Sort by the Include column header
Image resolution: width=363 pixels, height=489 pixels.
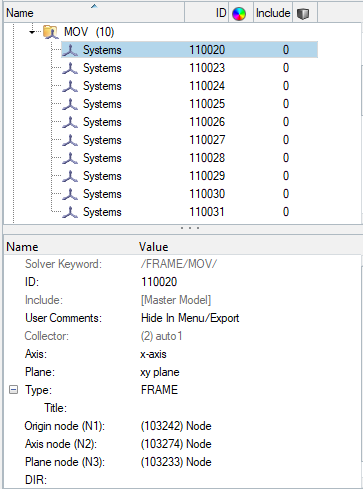click(x=273, y=13)
